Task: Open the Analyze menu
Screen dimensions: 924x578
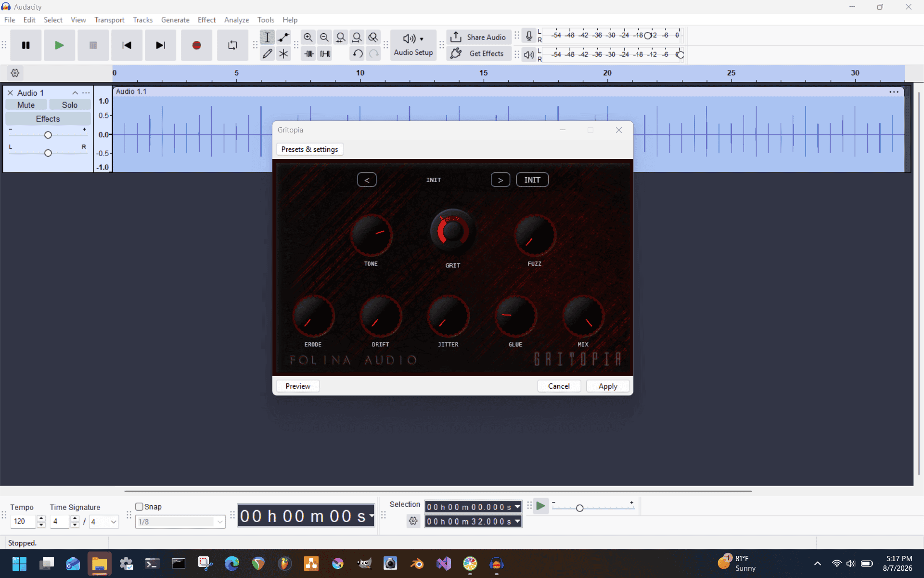Action: click(236, 20)
